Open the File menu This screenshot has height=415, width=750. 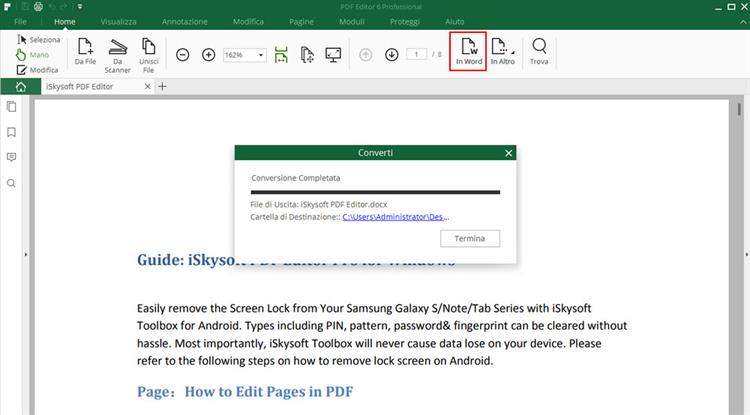point(20,22)
